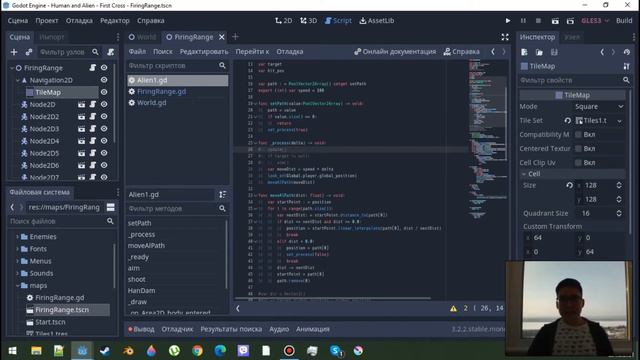Open Онлайн документация link
The height and width of the screenshot is (360, 640).
tap(395, 52)
